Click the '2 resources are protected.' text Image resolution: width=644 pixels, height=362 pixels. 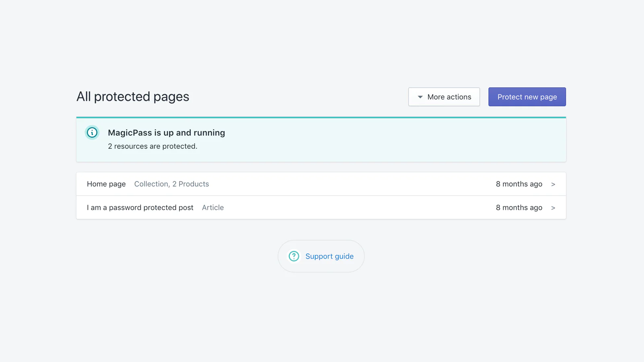pos(153,146)
